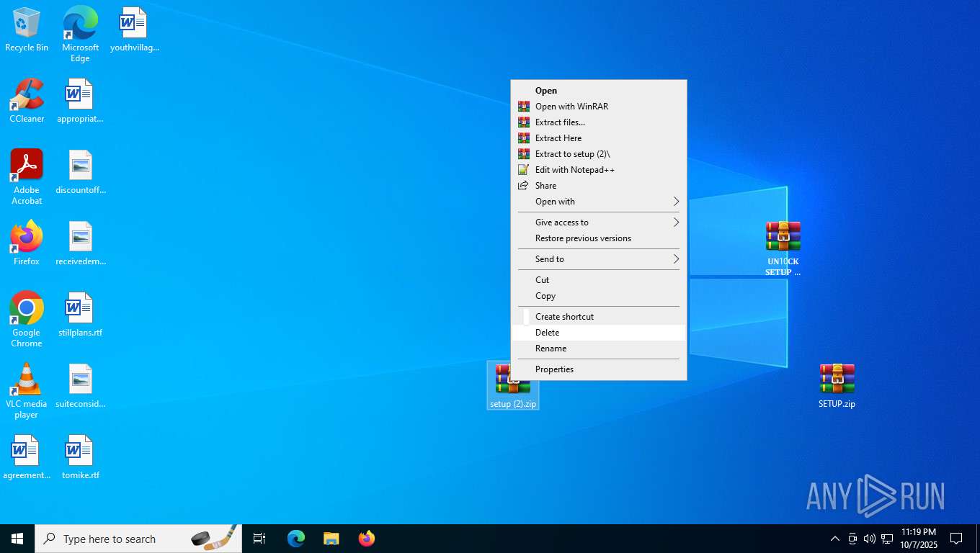Viewport: 980px width, 553px height.
Task: Choose Edit with Notepad++
Action: 599,170
